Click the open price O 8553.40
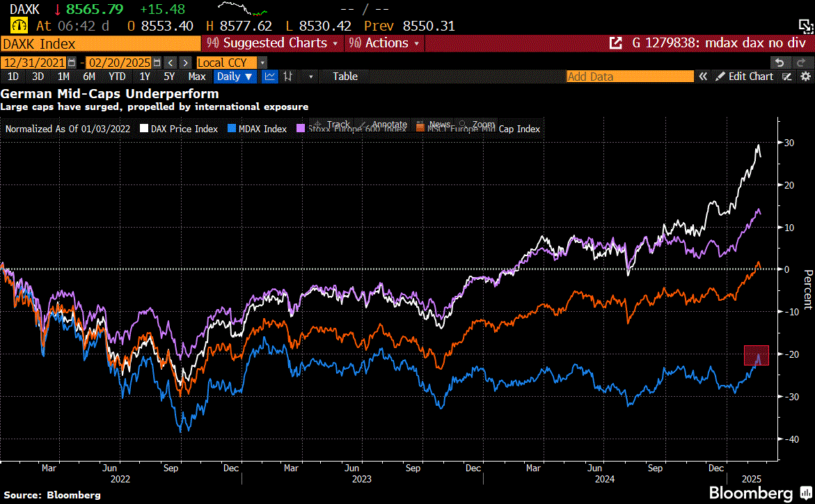The image size is (815, 504). pyautogui.click(x=160, y=26)
